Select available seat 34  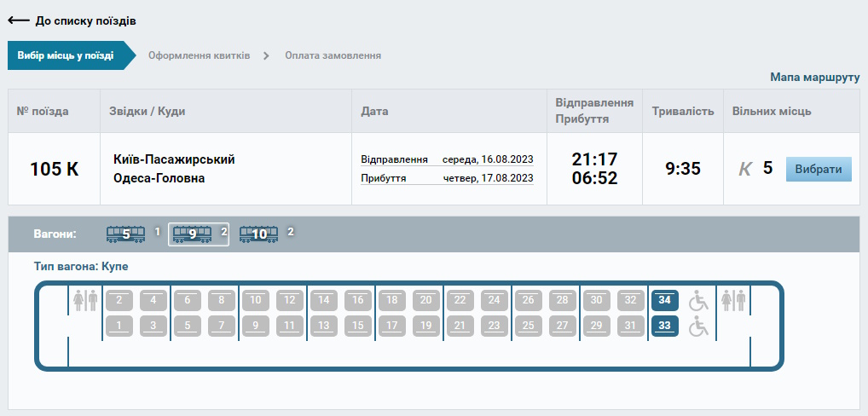(664, 301)
